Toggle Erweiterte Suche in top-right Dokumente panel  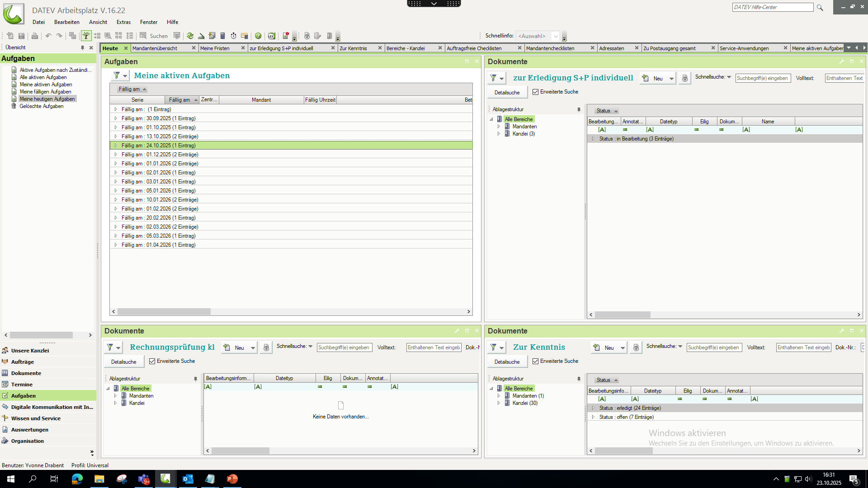[x=536, y=92]
